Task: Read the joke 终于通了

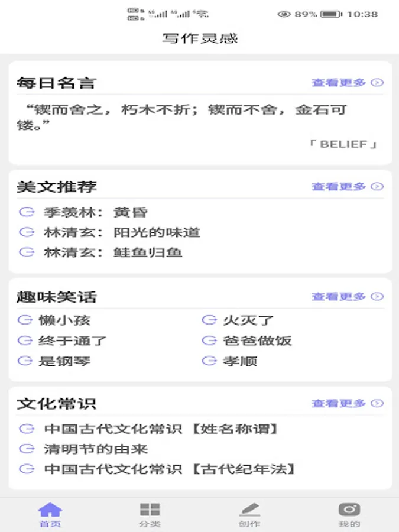Action: (73, 340)
